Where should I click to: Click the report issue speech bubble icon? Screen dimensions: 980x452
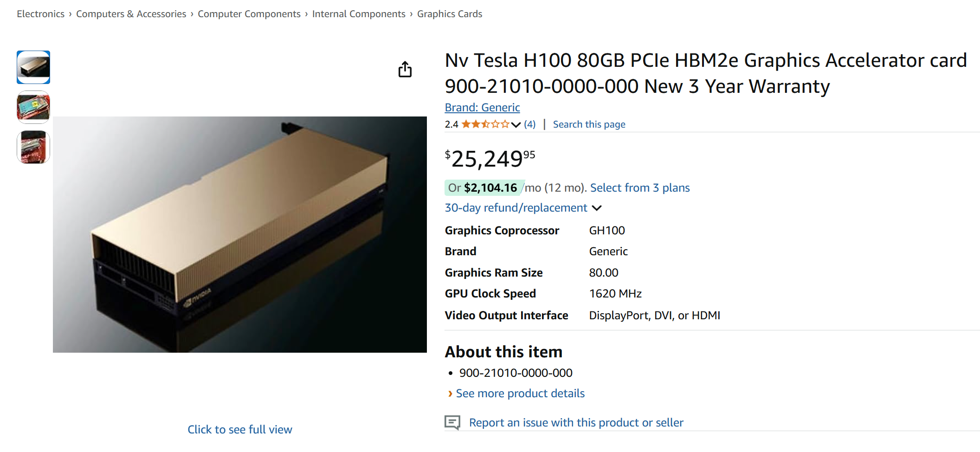coord(452,422)
